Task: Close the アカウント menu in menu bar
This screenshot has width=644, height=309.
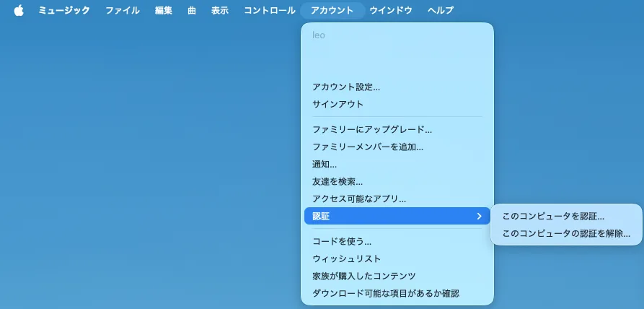Action: tap(332, 11)
